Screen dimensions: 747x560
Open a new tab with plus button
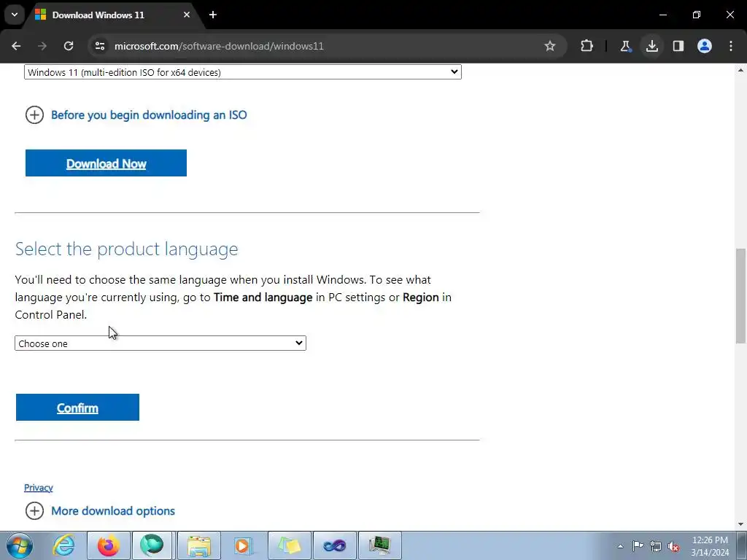213,15
